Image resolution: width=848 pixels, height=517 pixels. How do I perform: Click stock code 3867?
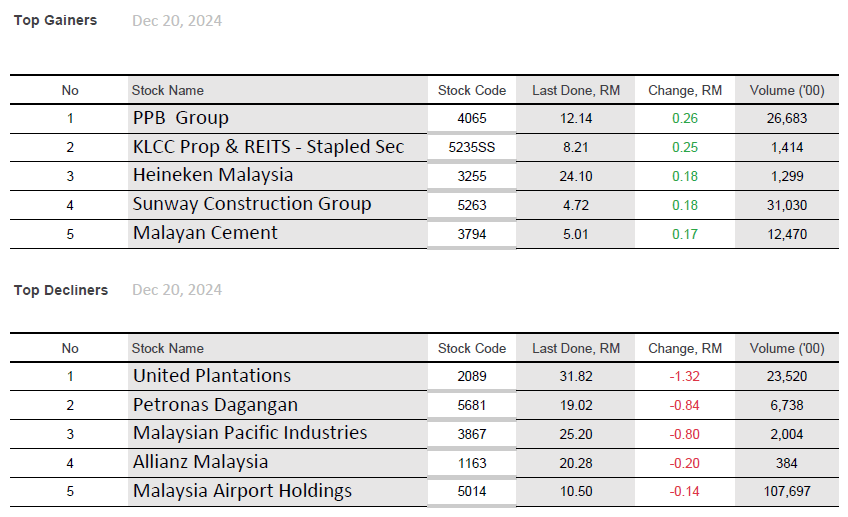(472, 434)
